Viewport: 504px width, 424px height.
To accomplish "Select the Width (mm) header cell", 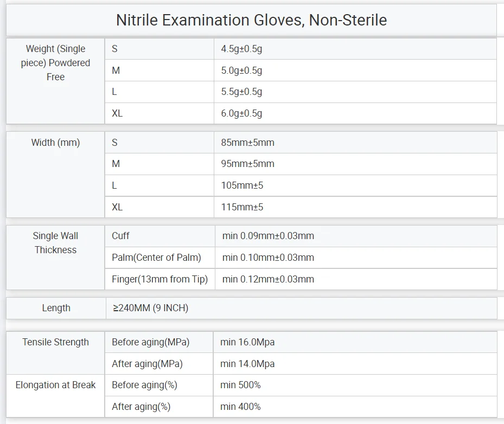I will coord(55,175).
